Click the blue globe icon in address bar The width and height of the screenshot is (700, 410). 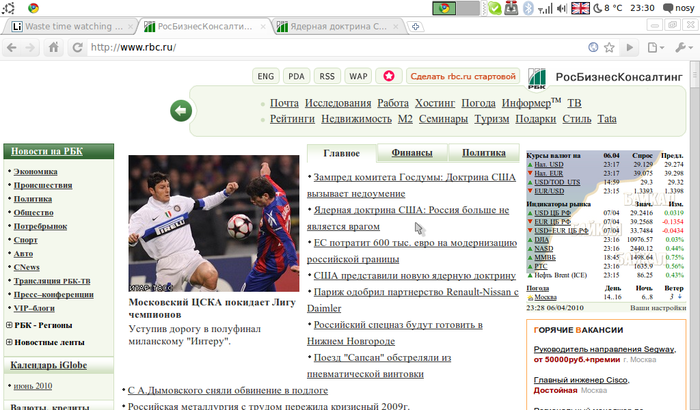[x=593, y=47]
